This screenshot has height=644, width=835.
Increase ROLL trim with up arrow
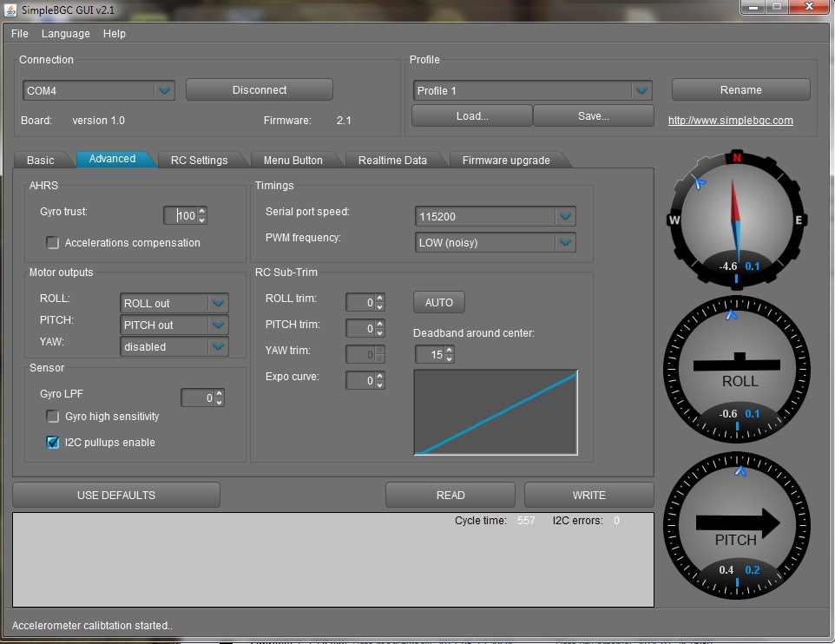coord(379,298)
